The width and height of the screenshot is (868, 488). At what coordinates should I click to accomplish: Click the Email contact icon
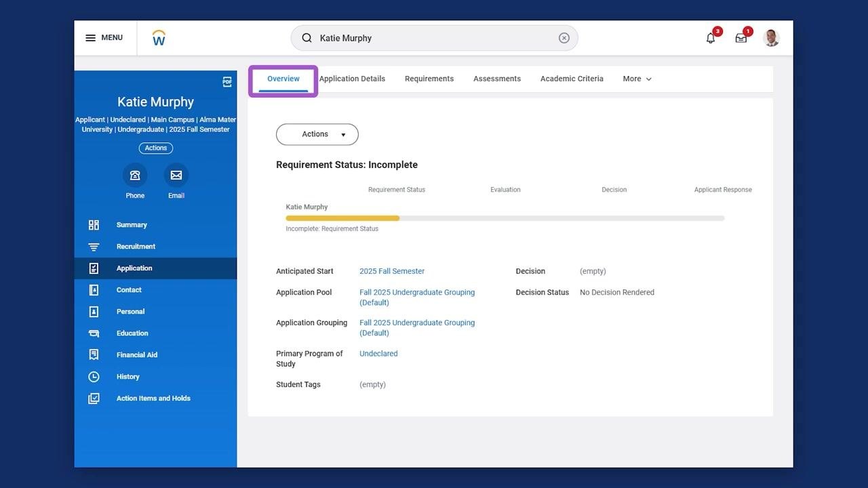[176, 175]
